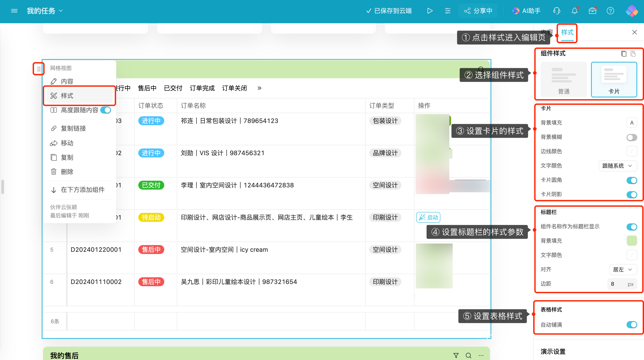Image resolution: width=644 pixels, height=360 pixels.
Task: Toggle 卡片阴影 switch
Action: pos(632,194)
